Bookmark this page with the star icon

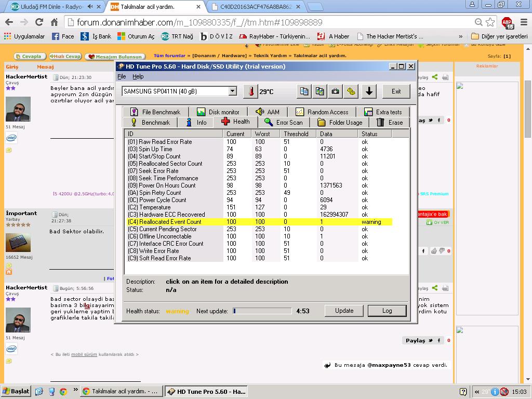coord(490,22)
